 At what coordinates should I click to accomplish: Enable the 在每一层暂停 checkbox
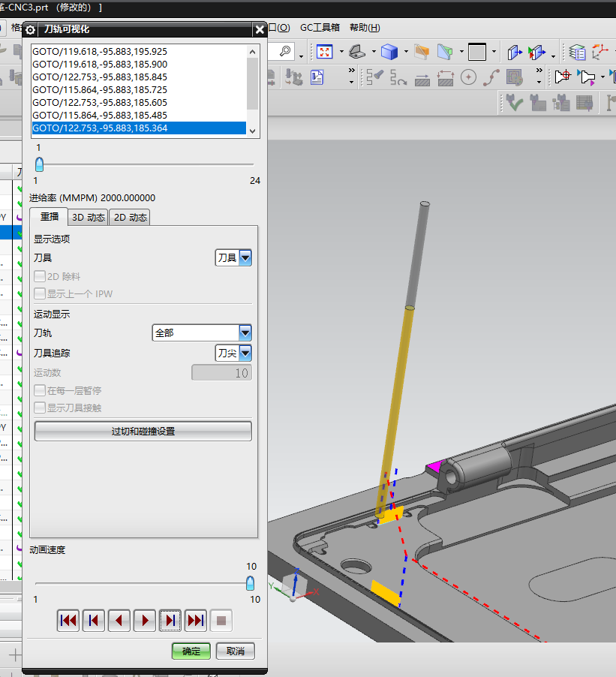(x=41, y=391)
